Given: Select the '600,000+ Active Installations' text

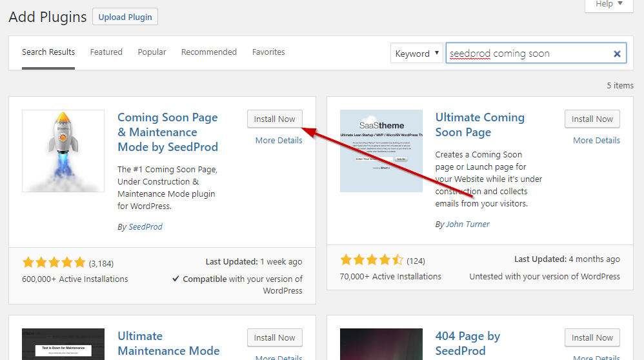Looking at the screenshot, I should 75,279.
